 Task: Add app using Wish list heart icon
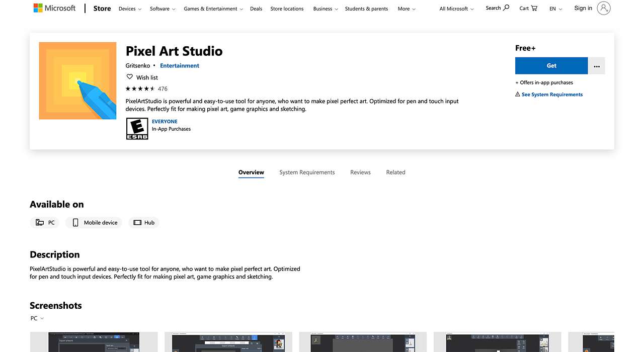pyautogui.click(x=129, y=77)
